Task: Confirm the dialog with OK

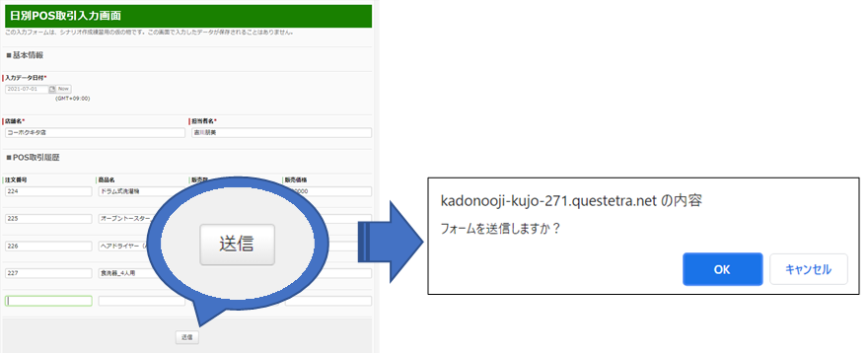Action: 722,270
